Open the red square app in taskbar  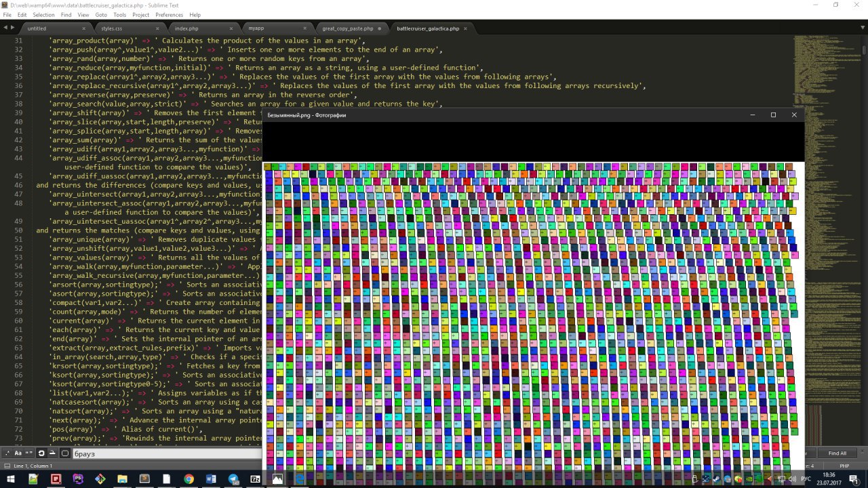pos(56,479)
